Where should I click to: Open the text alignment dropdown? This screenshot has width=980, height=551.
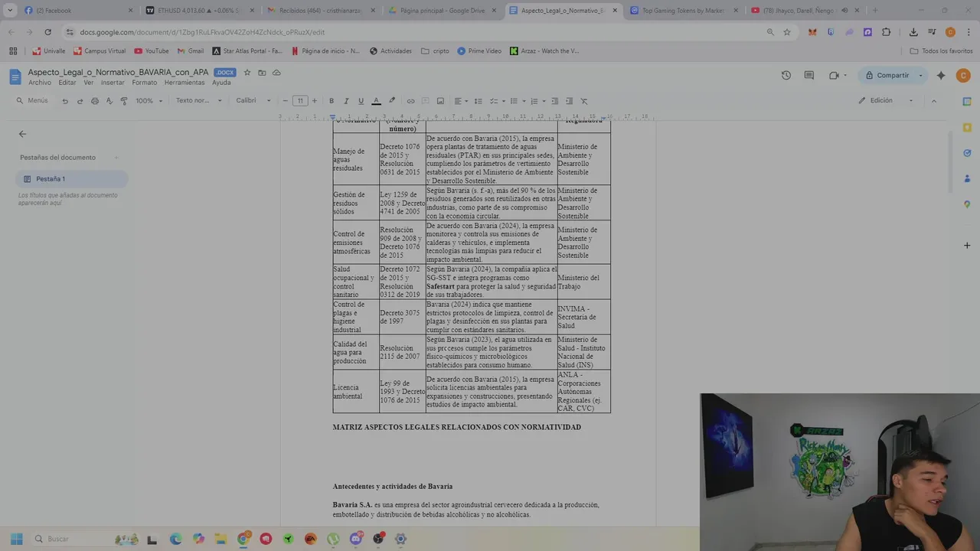click(x=460, y=101)
